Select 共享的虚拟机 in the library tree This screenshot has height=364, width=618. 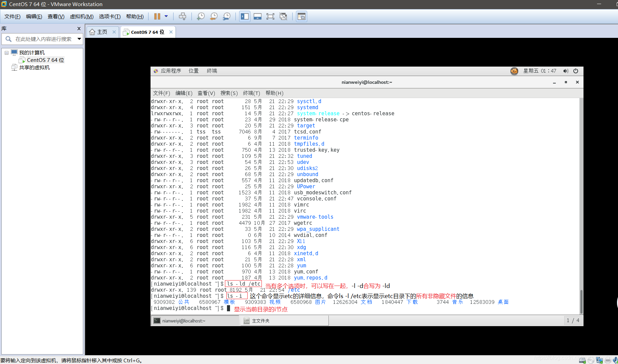[34, 68]
